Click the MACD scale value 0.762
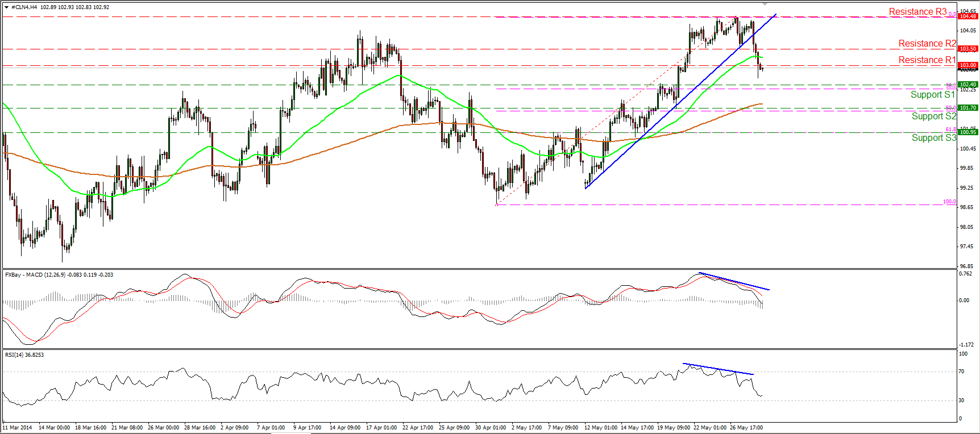Screen dimensions: 980x434 point(965,274)
